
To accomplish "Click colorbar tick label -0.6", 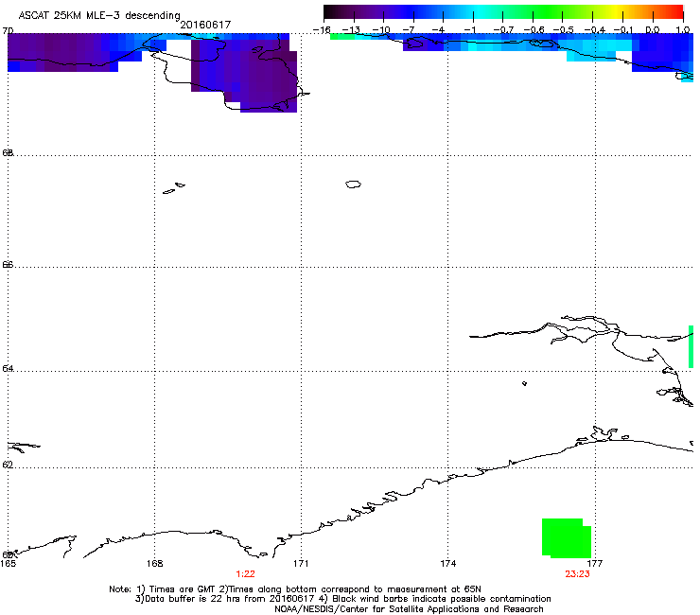I will point(534,30).
